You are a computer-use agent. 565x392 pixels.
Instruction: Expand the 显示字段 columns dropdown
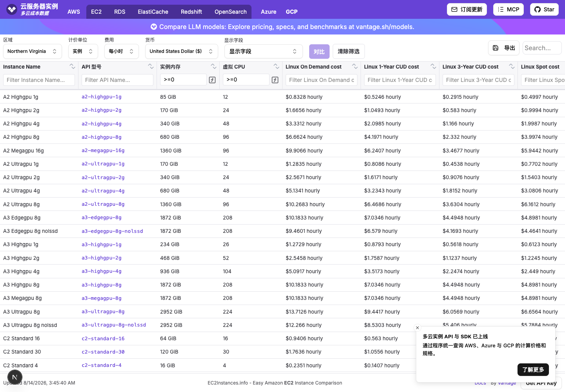tap(264, 51)
